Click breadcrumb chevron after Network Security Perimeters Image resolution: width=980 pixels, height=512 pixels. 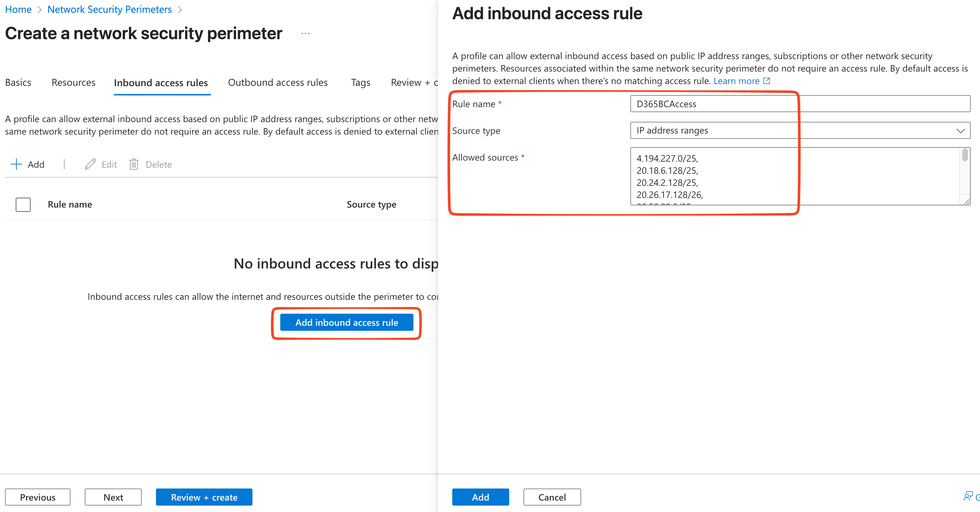[180, 10]
